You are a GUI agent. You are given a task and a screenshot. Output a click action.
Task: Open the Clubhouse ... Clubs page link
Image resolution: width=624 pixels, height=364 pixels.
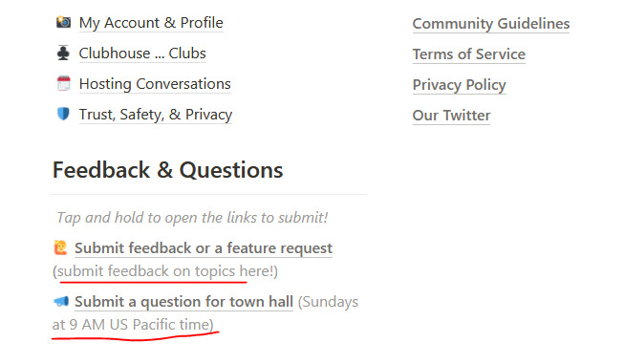point(142,54)
